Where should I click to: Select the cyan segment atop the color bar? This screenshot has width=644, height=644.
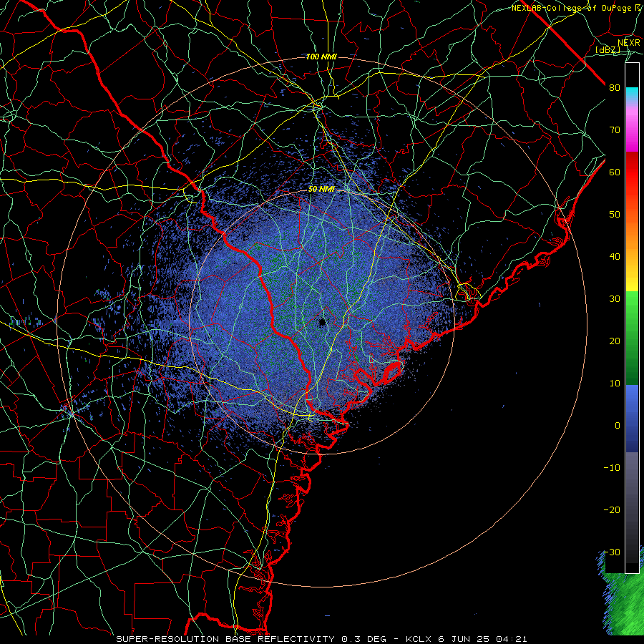(632, 95)
